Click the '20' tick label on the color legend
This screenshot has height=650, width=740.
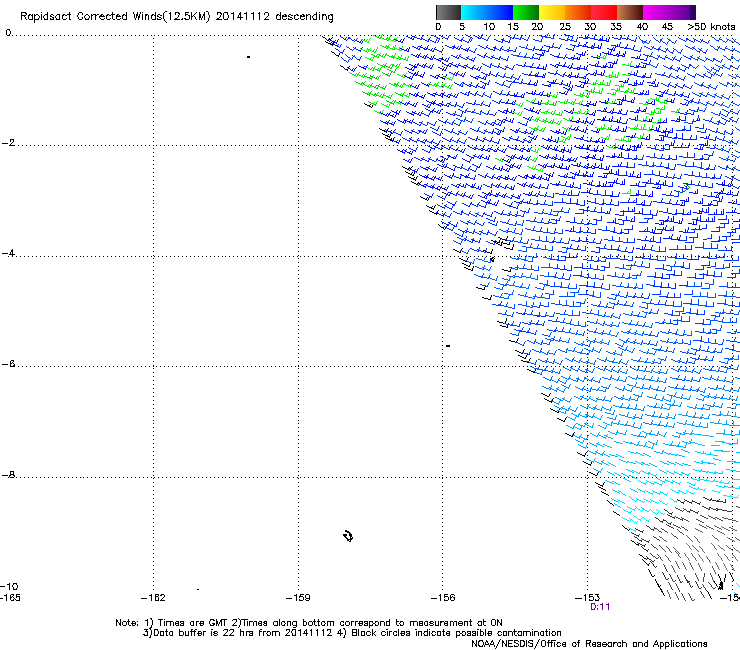pos(537,27)
